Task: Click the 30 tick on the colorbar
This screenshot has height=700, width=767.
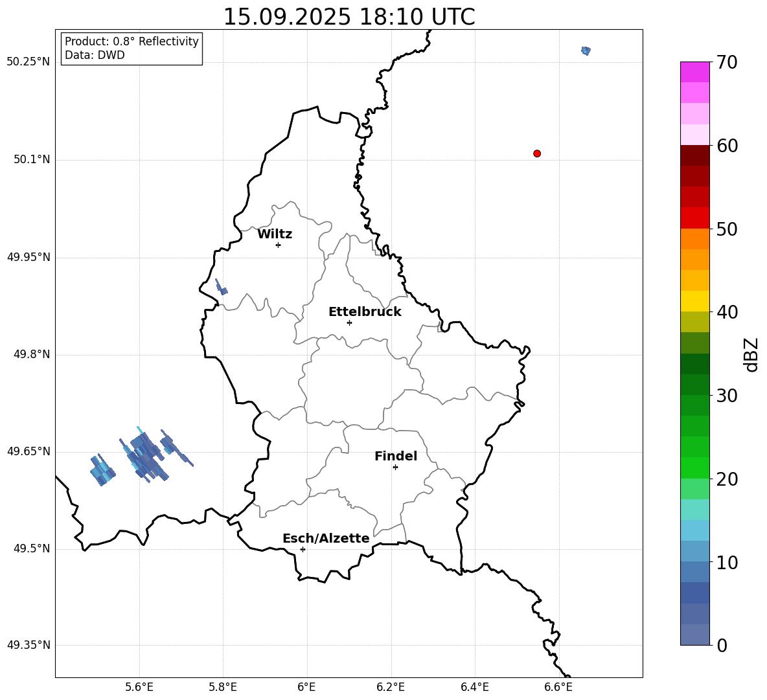Action: (x=727, y=396)
